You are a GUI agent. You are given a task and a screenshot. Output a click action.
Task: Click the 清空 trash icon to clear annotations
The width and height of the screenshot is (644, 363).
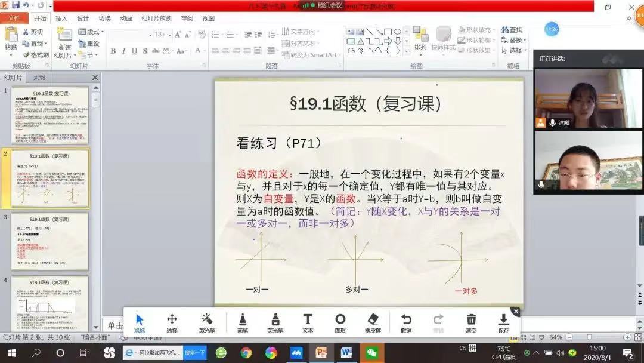[471, 322]
